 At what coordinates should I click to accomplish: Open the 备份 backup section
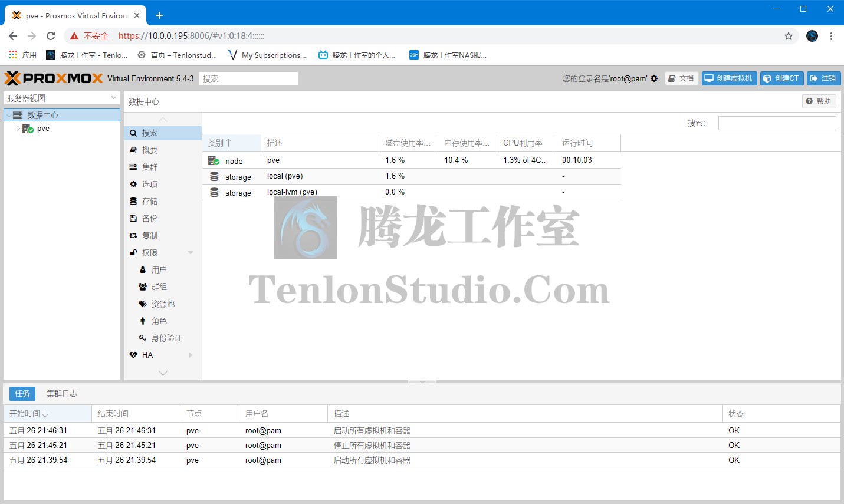tap(162, 219)
